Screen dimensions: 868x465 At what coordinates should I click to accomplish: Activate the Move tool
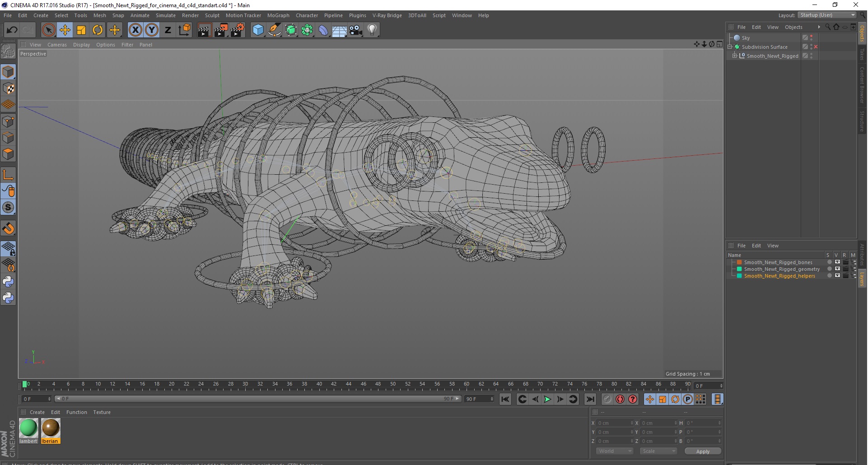[65, 30]
